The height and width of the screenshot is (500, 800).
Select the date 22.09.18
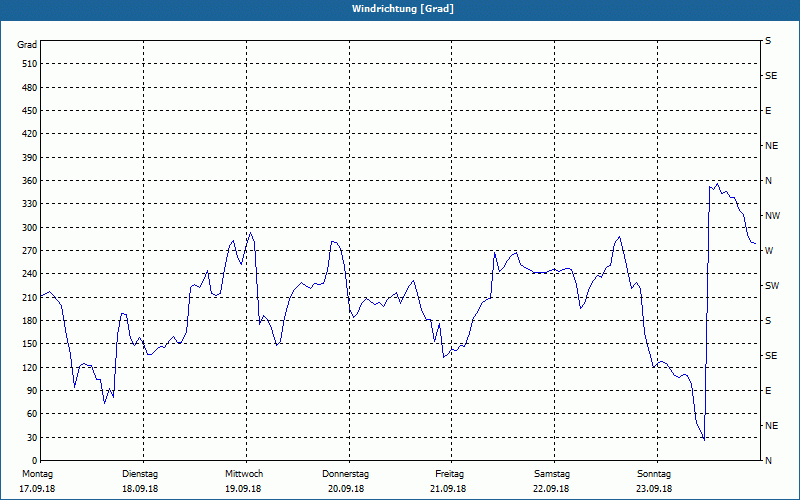pyautogui.click(x=551, y=489)
